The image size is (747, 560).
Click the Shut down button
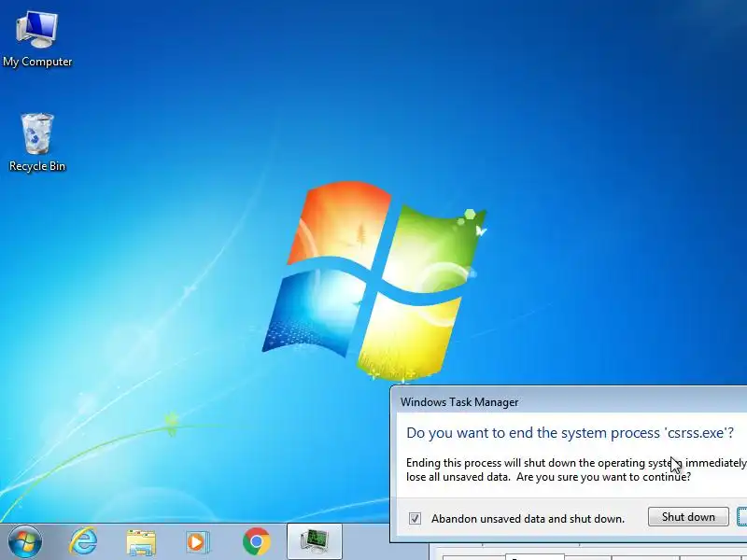688,517
